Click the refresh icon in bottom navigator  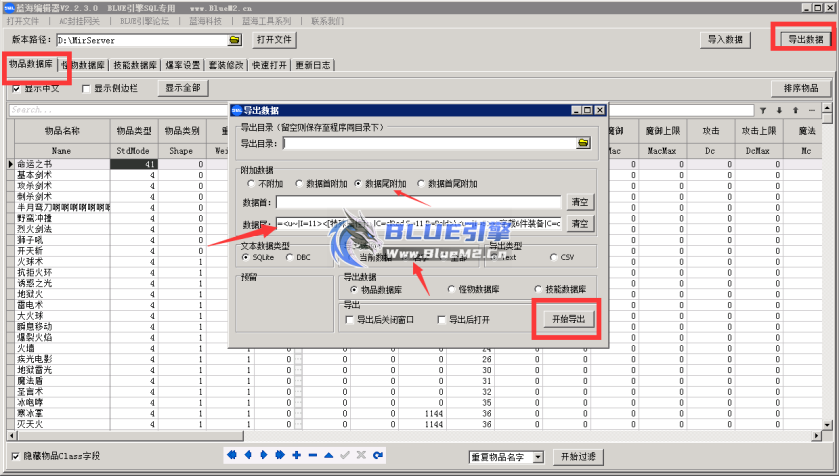[377, 456]
